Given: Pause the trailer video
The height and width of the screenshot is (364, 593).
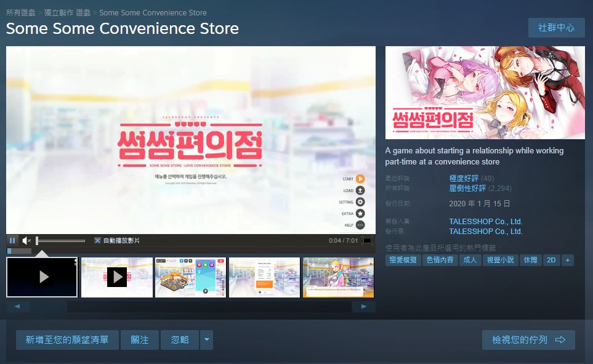Looking at the screenshot, I should point(12,241).
